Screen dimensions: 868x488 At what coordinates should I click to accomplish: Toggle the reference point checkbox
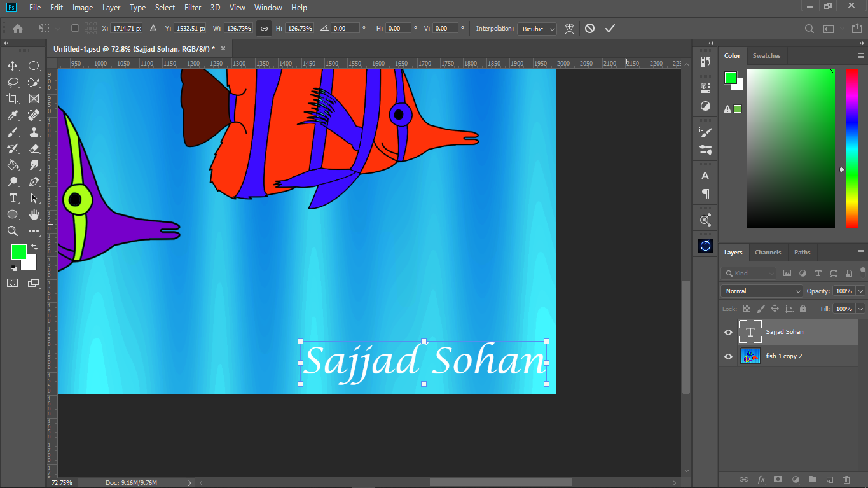pos(75,28)
